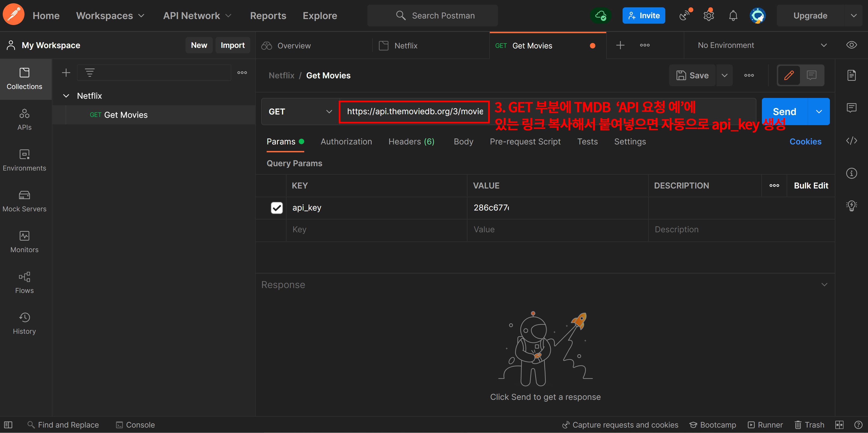The width and height of the screenshot is (868, 433).
Task: Collapse the Netflix collection
Action: tap(66, 96)
